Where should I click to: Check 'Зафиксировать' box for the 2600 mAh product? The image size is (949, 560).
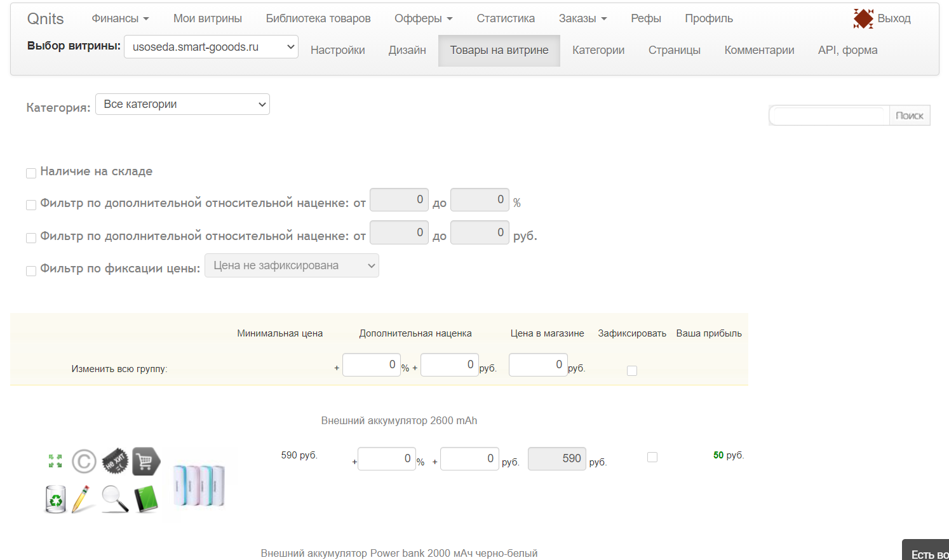[x=652, y=457]
